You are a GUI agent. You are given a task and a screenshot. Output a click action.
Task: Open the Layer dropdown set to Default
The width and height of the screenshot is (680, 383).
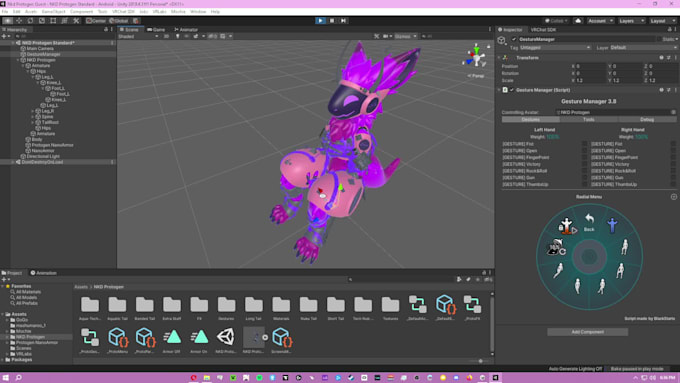[644, 48]
